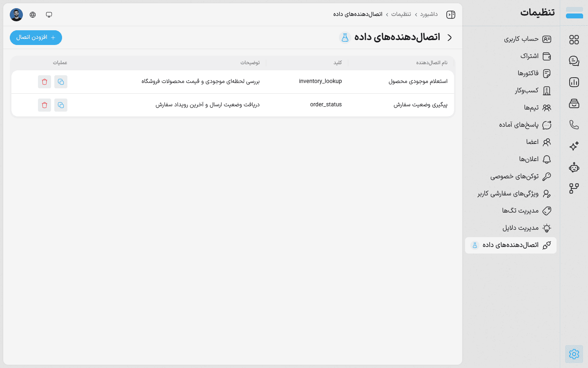Open the reports bar chart icon

pos(574,82)
